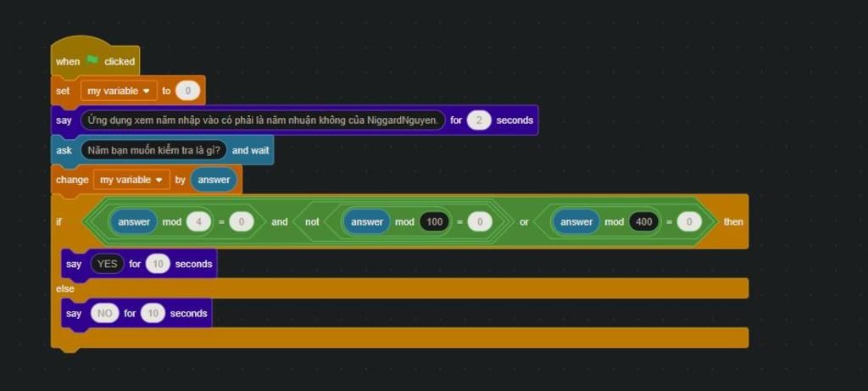Edit the 4 value in mod block
The width and height of the screenshot is (868, 391).
pyautogui.click(x=198, y=222)
